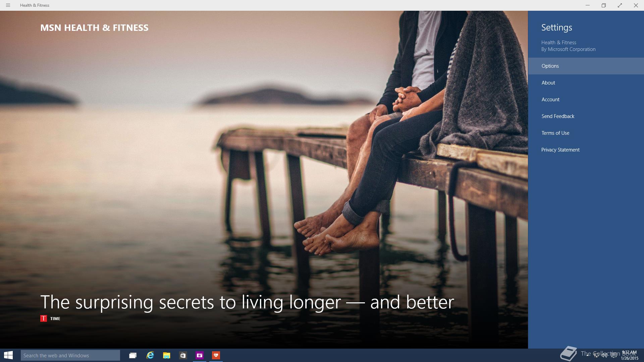Click the MSN Health & Fitness heading
The image size is (644, 362).
(94, 28)
